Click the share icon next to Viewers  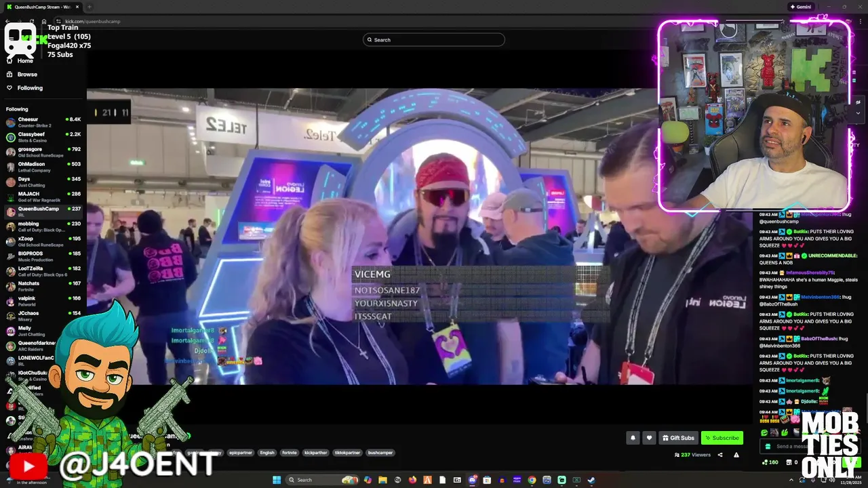pos(720,455)
